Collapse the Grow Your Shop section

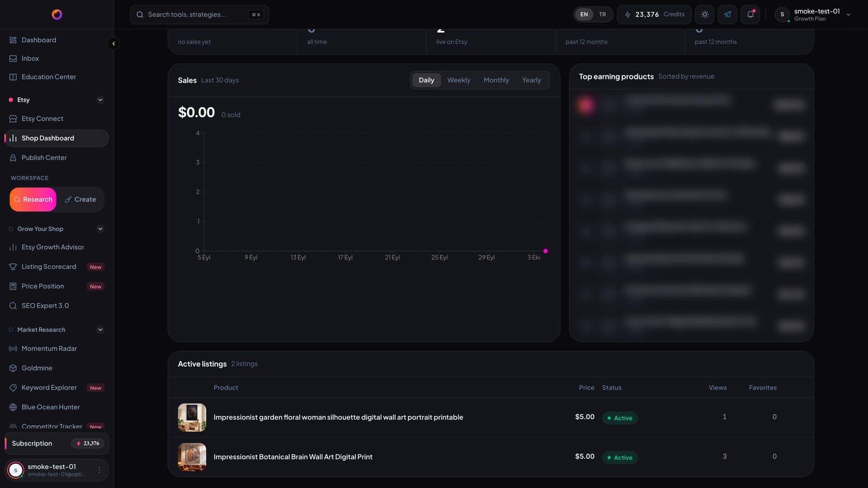(x=100, y=229)
